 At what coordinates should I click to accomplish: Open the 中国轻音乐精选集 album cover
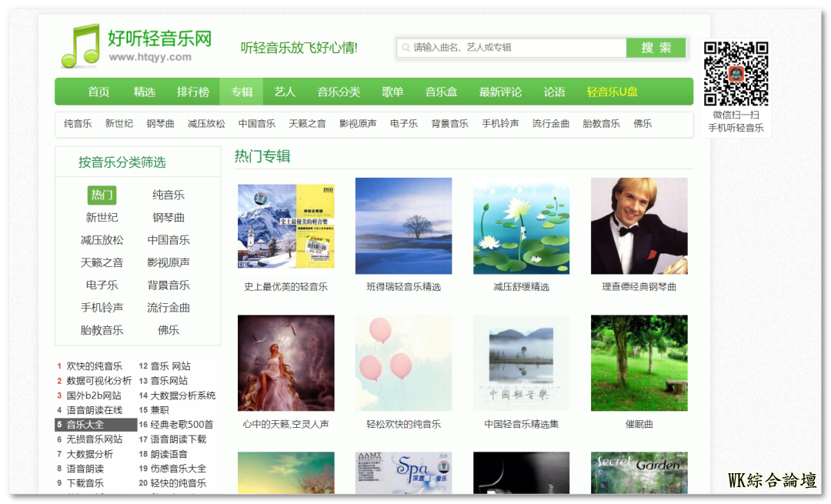[x=521, y=363]
